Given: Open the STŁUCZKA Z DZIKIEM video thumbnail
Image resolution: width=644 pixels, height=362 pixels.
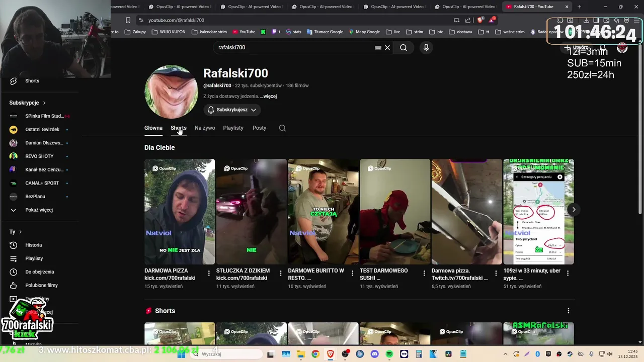Looking at the screenshot, I should pos(252,212).
